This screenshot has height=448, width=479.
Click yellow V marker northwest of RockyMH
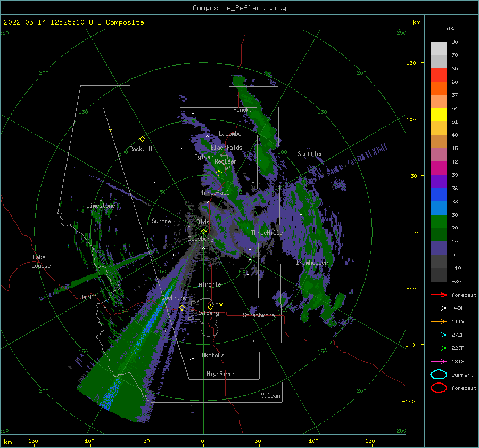[111, 130]
